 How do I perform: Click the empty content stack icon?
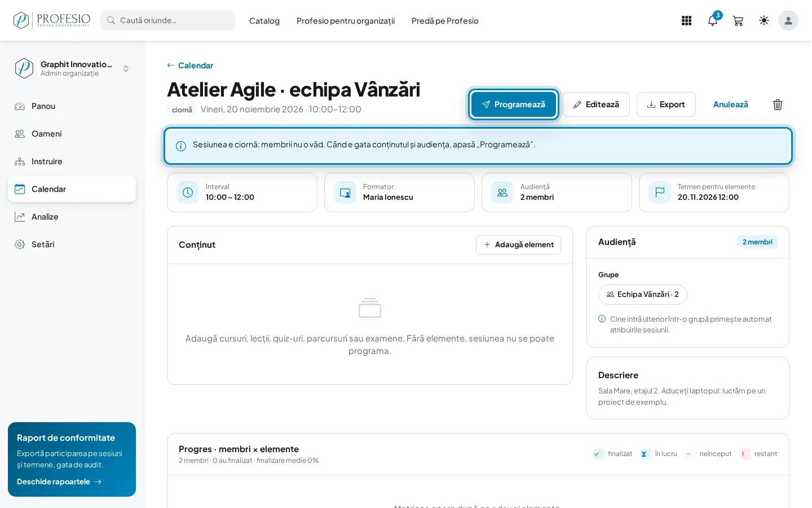pyautogui.click(x=370, y=308)
